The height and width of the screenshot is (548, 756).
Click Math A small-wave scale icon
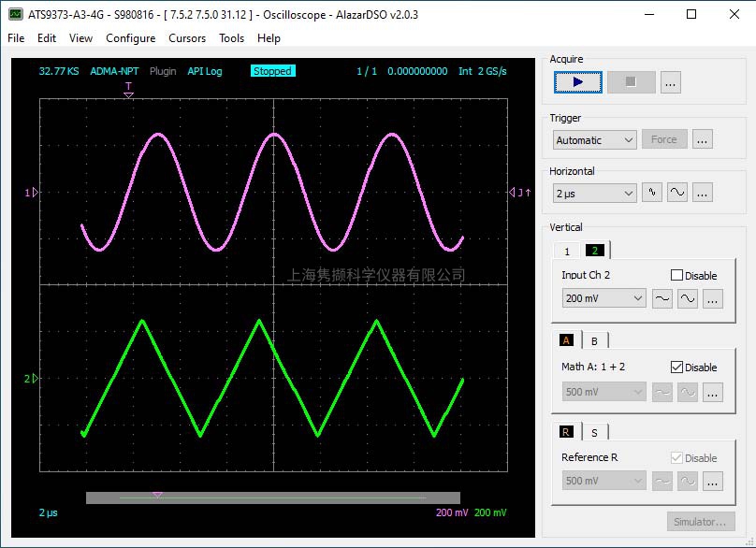click(x=662, y=393)
